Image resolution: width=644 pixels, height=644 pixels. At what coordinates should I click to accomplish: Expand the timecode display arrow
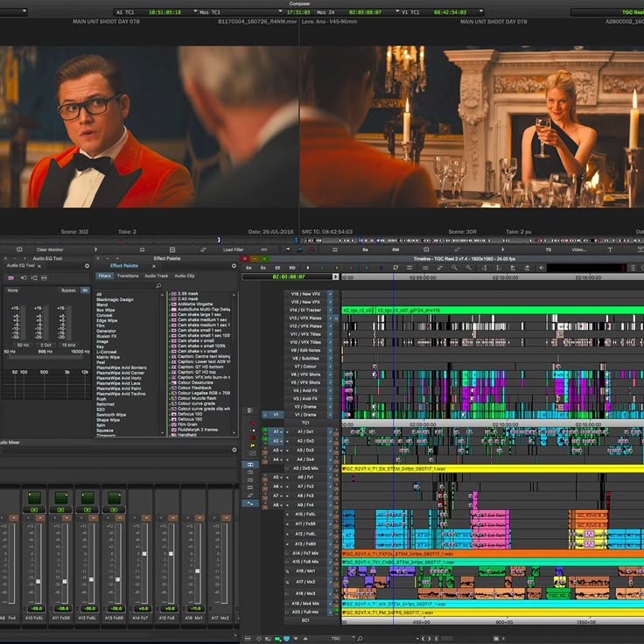click(x=335, y=276)
